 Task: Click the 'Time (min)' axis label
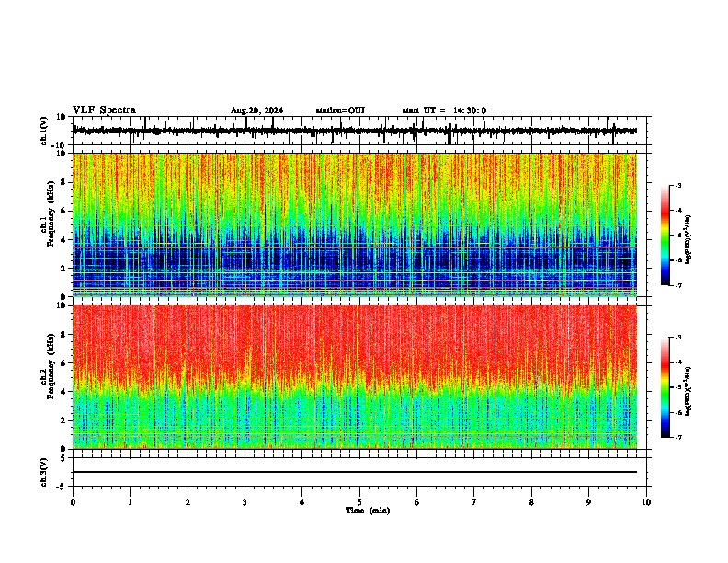pyautogui.click(x=368, y=511)
